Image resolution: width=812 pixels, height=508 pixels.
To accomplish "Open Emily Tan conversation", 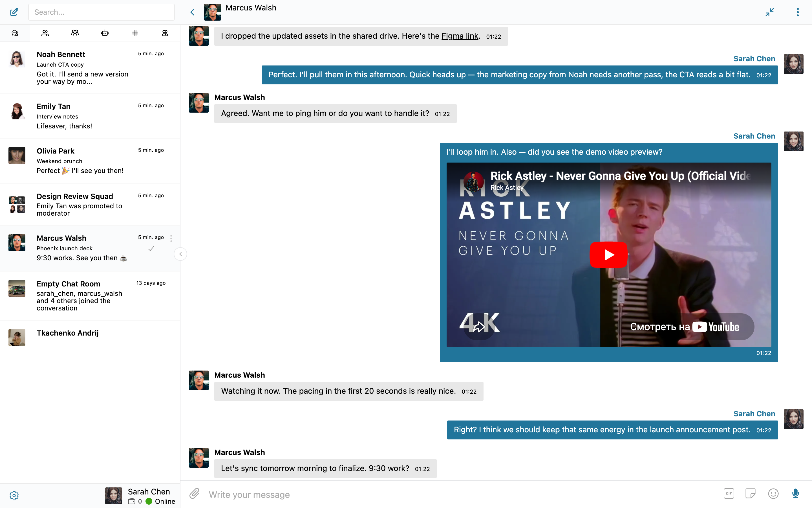I will 90,116.
